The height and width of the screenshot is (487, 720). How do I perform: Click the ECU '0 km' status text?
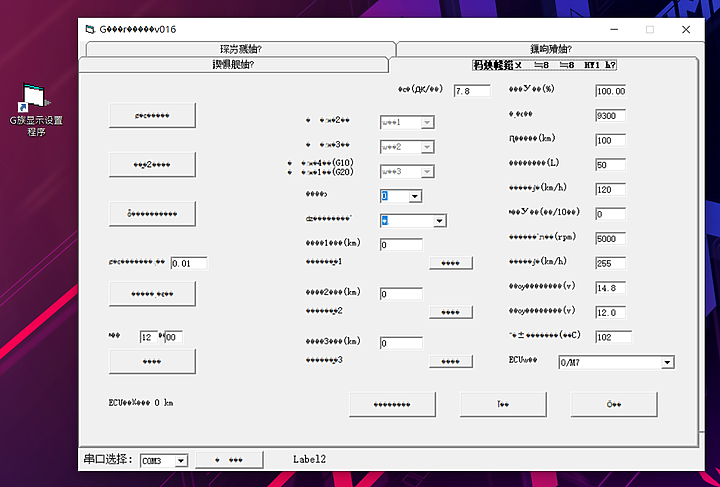141,403
